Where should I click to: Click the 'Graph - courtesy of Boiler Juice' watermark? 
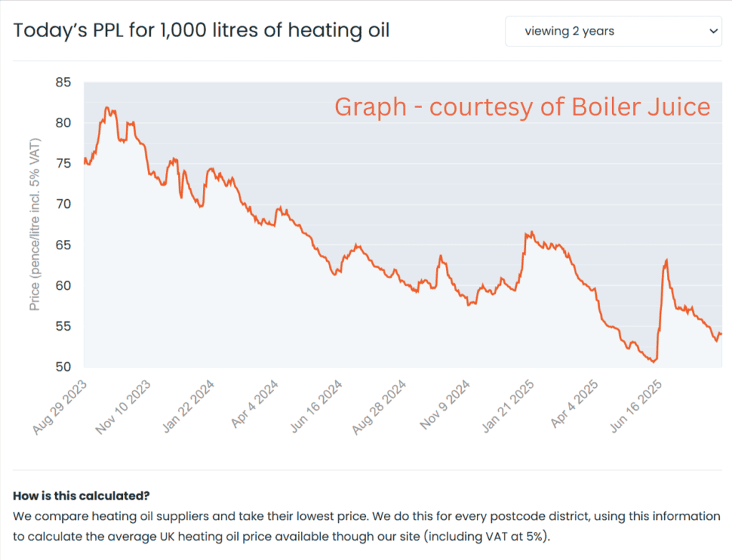[x=522, y=106]
